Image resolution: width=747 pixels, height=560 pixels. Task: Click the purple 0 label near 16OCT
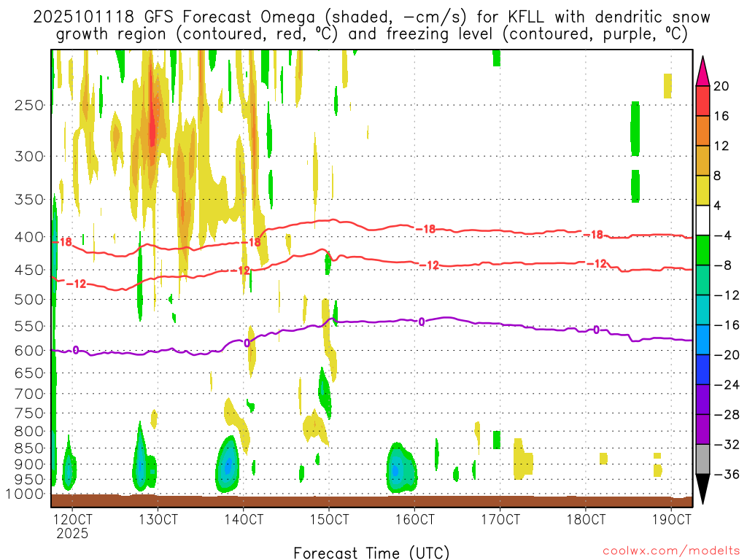[422, 322]
